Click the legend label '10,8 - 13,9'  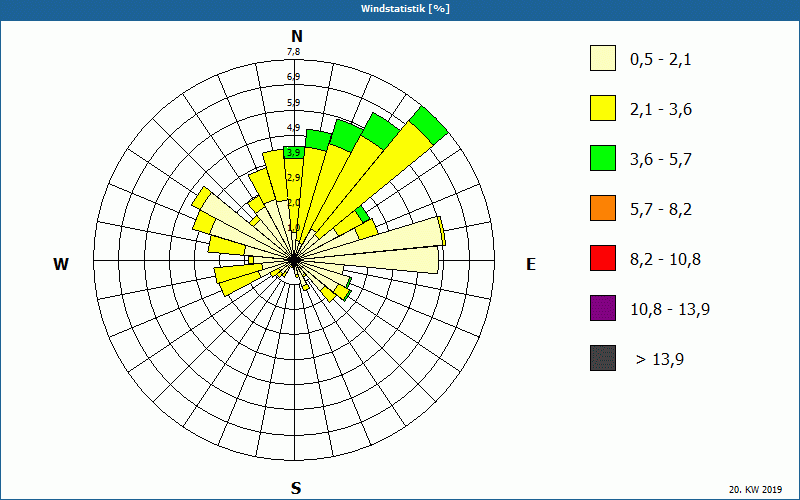pos(670,310)
